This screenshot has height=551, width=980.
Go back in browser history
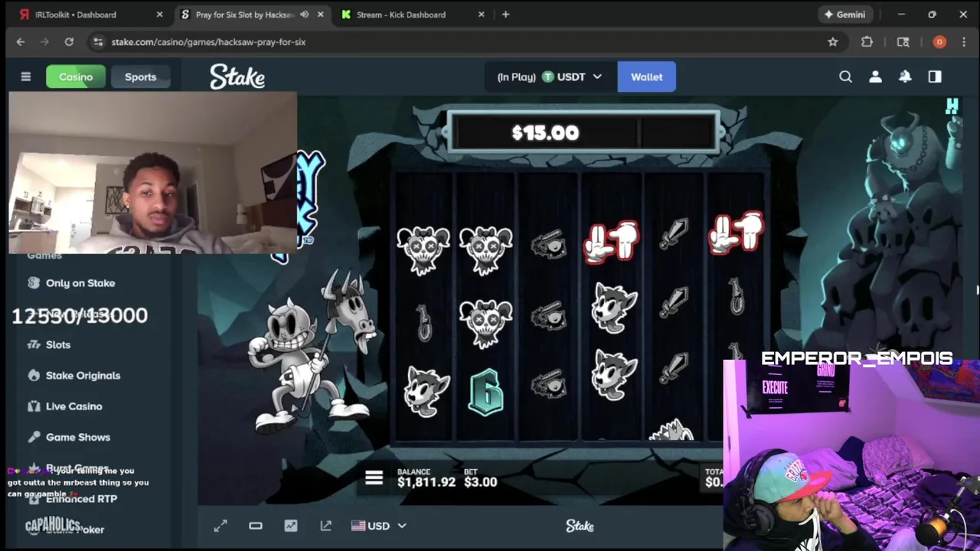[x=21, y=42]
